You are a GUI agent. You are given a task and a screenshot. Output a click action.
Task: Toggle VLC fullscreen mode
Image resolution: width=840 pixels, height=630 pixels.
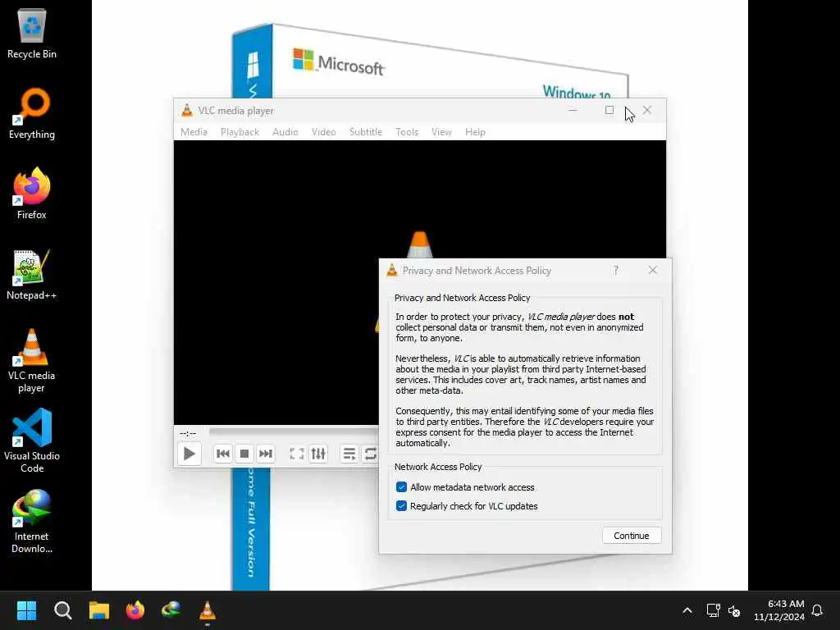pyautogui.click(x=297, y=454)
